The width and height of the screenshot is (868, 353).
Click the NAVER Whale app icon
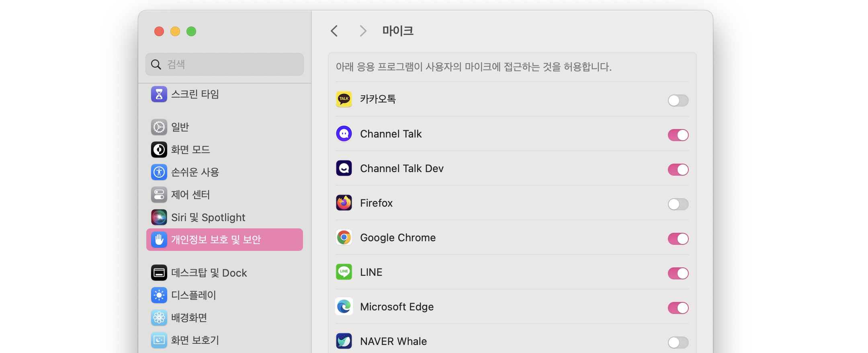(x=344, y=341)
